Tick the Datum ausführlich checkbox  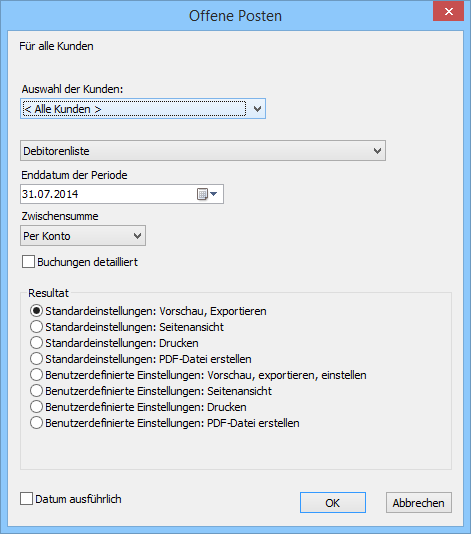click(x=26, y=499)
